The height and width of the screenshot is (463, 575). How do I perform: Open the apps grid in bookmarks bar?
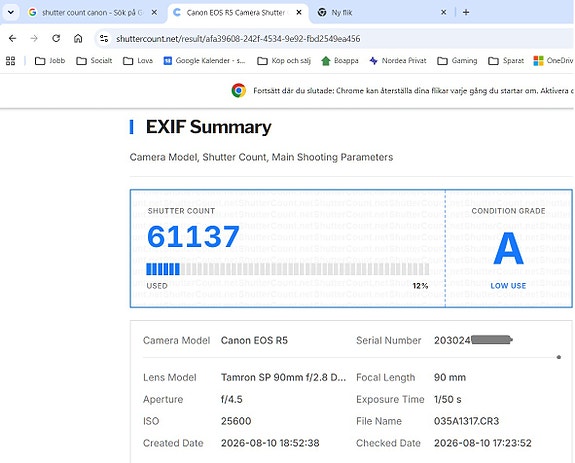(x=11, y=61)
